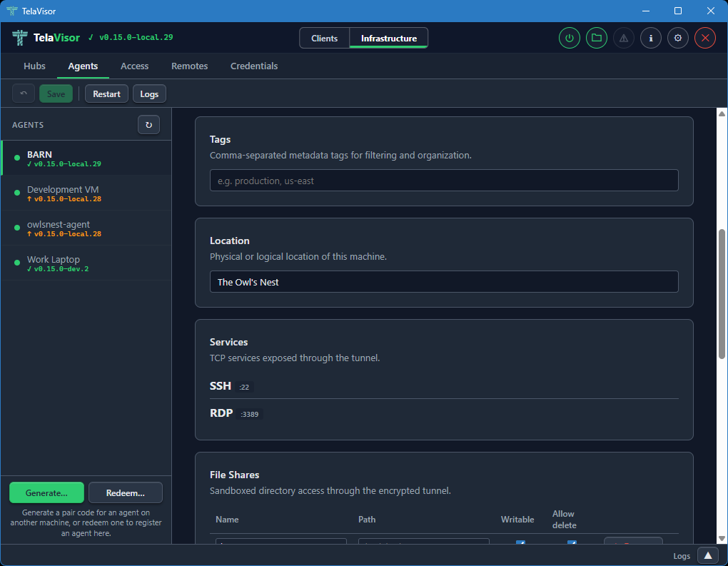
Task: Select the owlsnest-agent entry
Action: [x=86, y=228]
